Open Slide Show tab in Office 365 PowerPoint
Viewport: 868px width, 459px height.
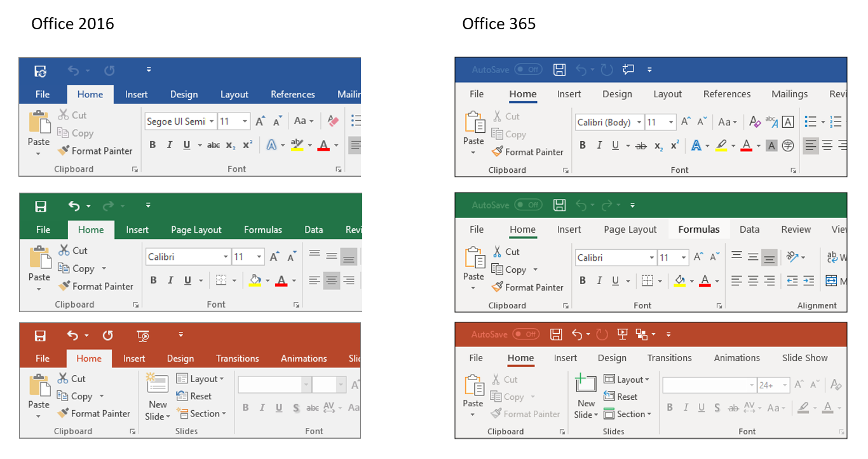[x=805, y=358]
